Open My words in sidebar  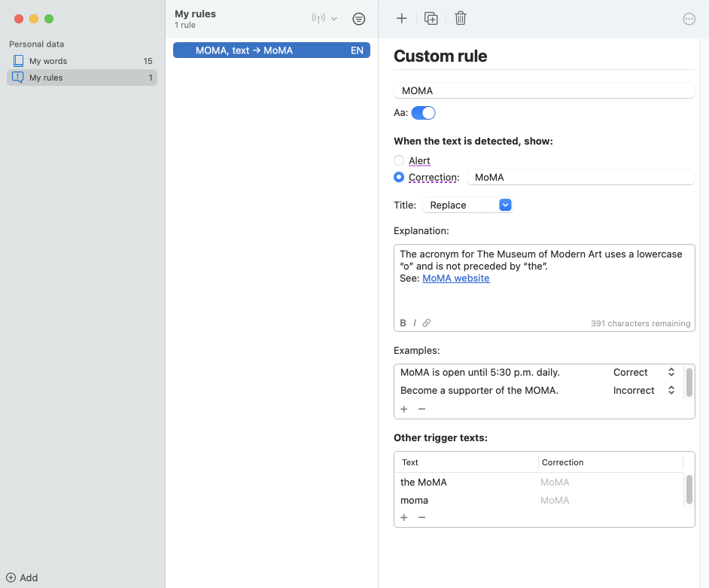48,61
